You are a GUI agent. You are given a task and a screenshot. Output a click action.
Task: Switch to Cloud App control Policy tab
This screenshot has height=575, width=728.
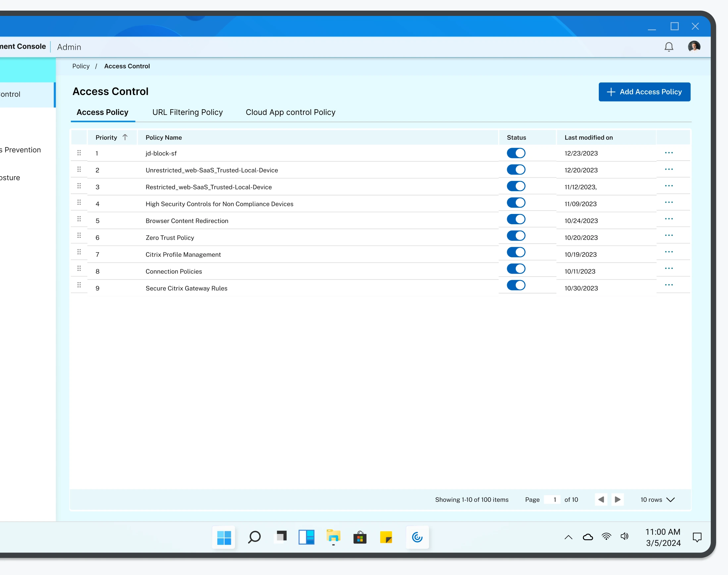tap(290, 112)
